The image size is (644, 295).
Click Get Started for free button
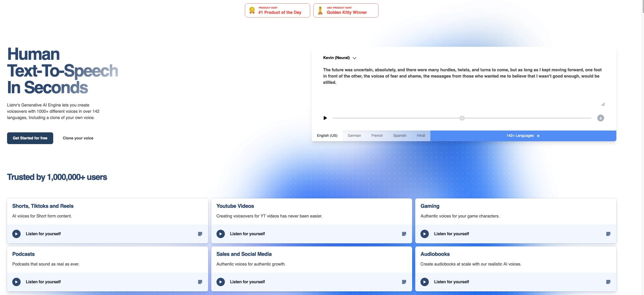(x=30, y=138)
